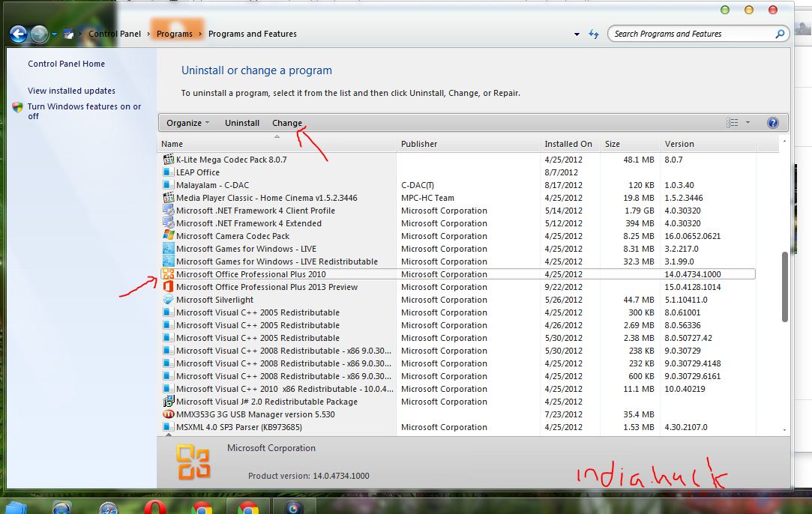
Task: Click the K-Lite Mega Codec Pack icon
Action: pyautogui.click(x=168, y=159)
